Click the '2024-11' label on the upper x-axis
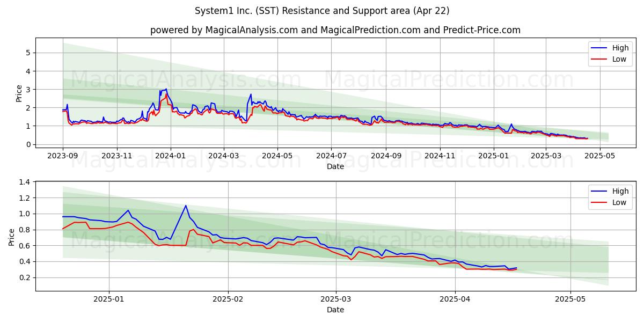The height and width of the screenshot is (322, 644). [440, 156]
